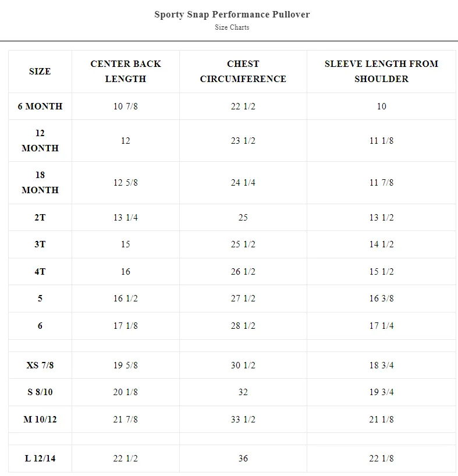Screen dimensions: 458x476
Task: Click the 18 MONTH size row label
Action: click(x=40, y=183)
